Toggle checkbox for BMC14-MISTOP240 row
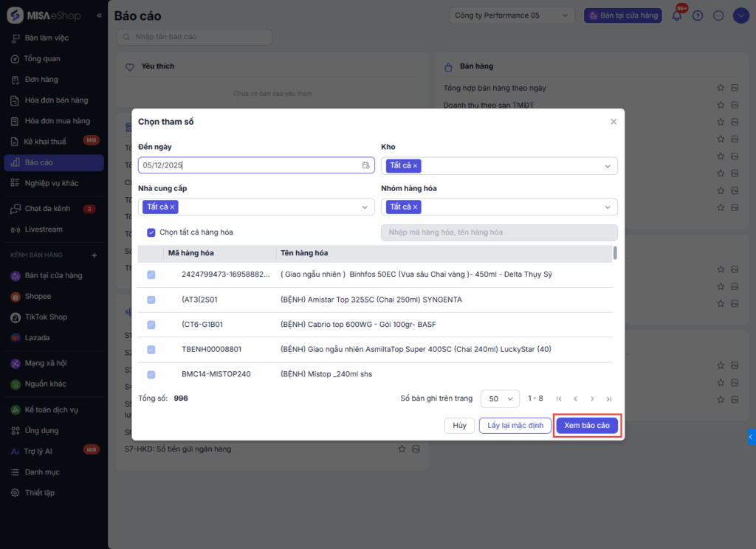This screenshot has width=756, height=549. coord(151,374)
